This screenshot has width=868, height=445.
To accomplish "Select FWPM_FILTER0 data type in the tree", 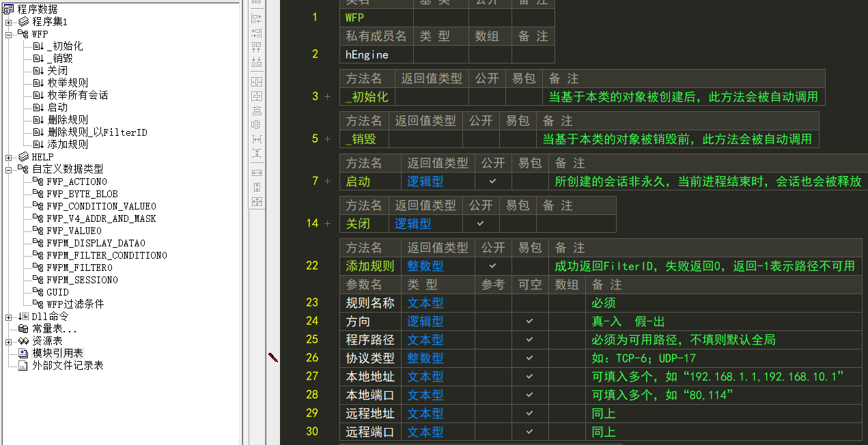I will point(79,268).
